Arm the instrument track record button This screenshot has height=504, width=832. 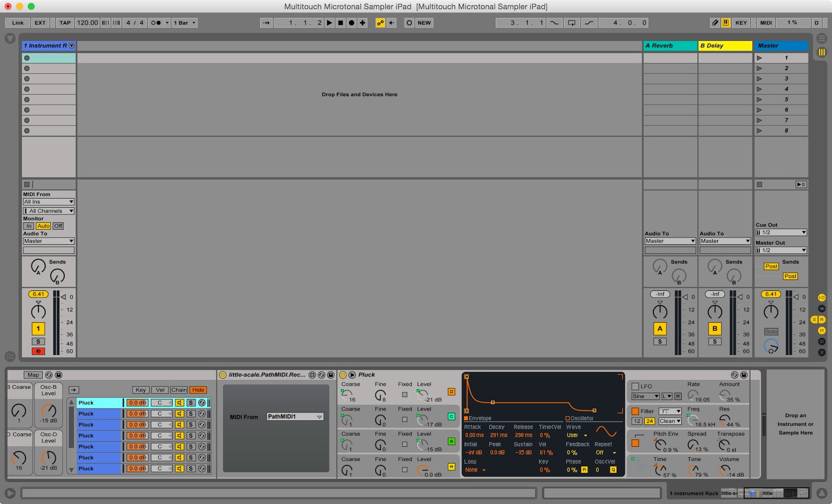(x=38, y=351)
